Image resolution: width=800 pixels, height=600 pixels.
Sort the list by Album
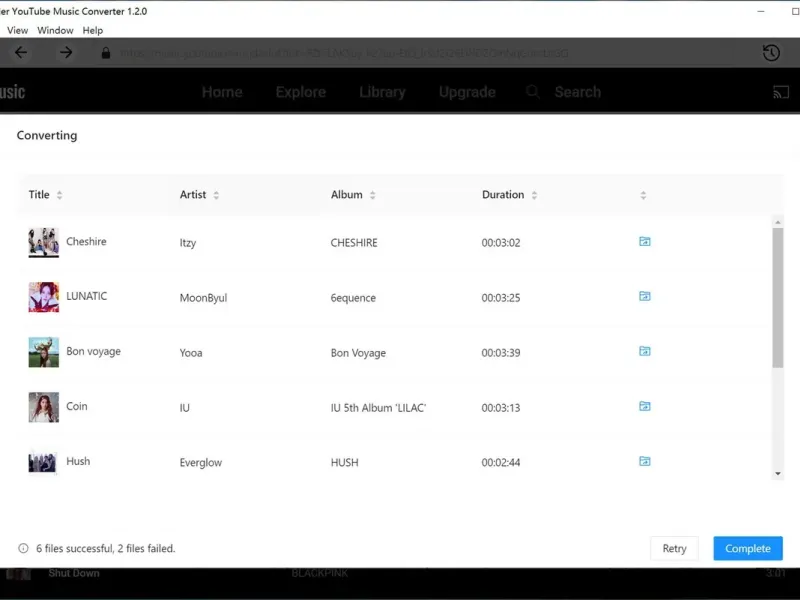pos(372,195)
